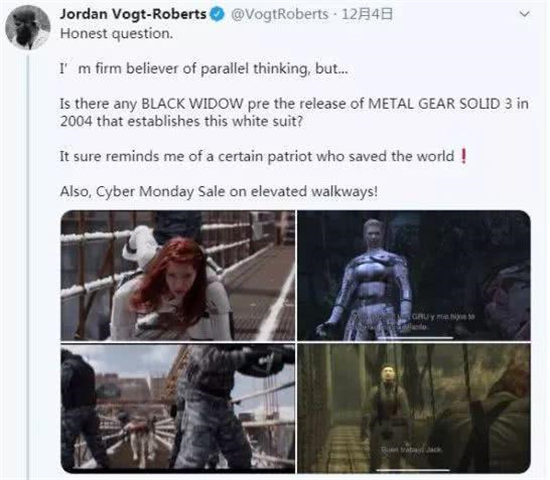This screenshot has width=550, height=480.
Task: Click the BLACK WIDOW sentence in tweet
Action: pyautogui.click(x=294, y=112)
